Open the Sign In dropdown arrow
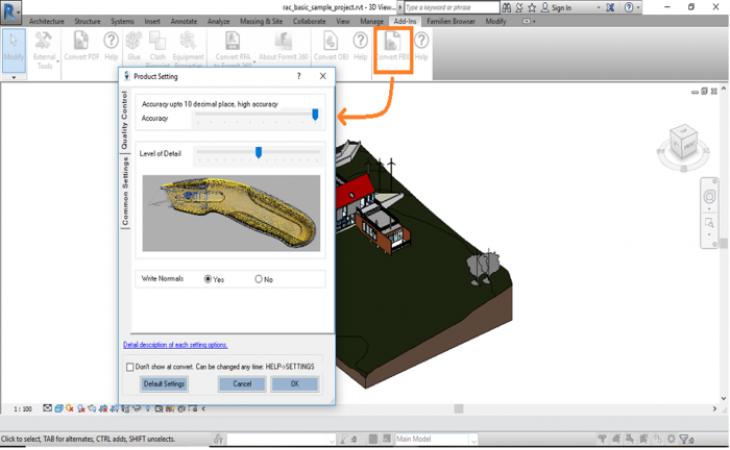Image resolution: width=730 pixels, height=450 pixels. (598, 8)
